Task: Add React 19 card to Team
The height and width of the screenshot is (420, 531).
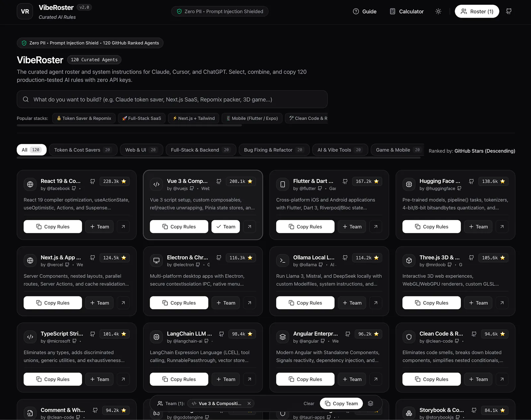Action: pos(100,227)
